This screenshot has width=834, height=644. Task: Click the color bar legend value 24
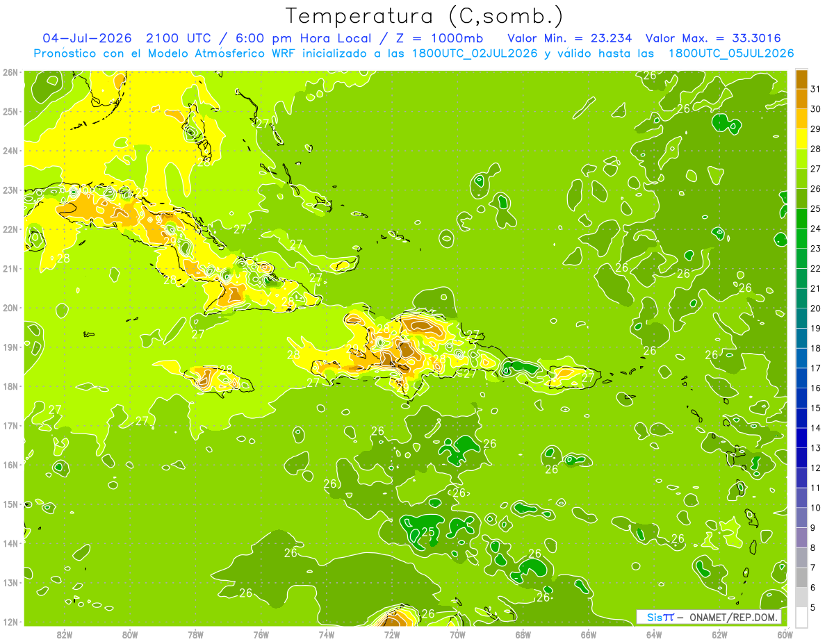point(816,229)
